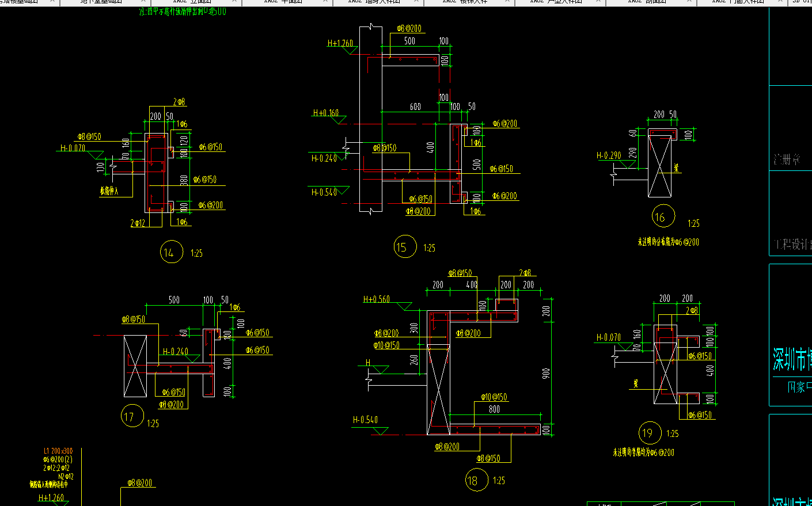The height and width of the screenshot is (506, 812).
Task: Pick the H-0.240 elevation in detail 15
Action: pos(324,158)
